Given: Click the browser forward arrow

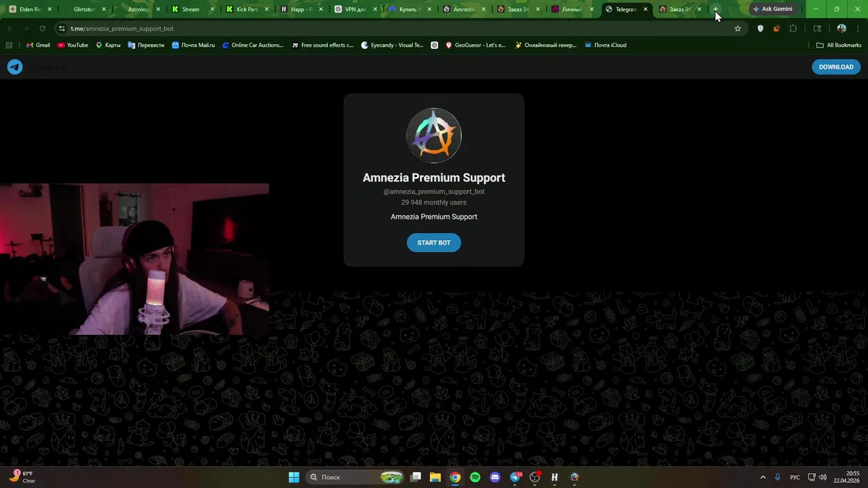Looking at the screenshot, I should [26, 28].
